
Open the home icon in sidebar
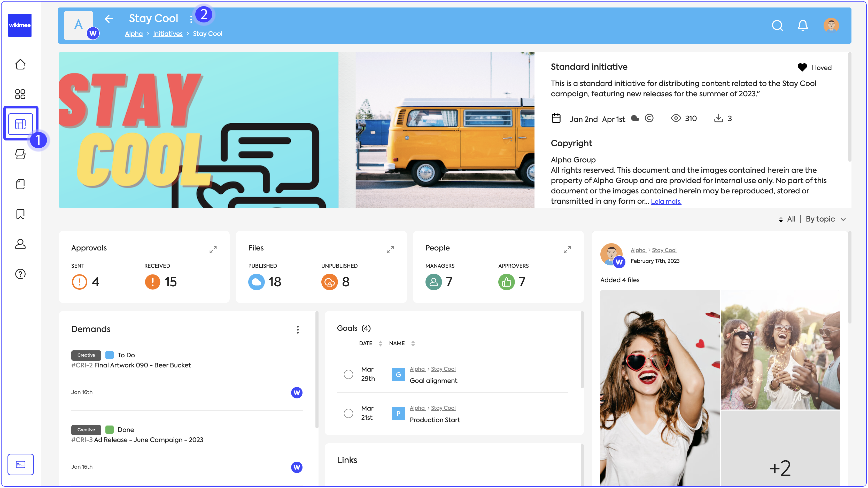coord(20,64)
